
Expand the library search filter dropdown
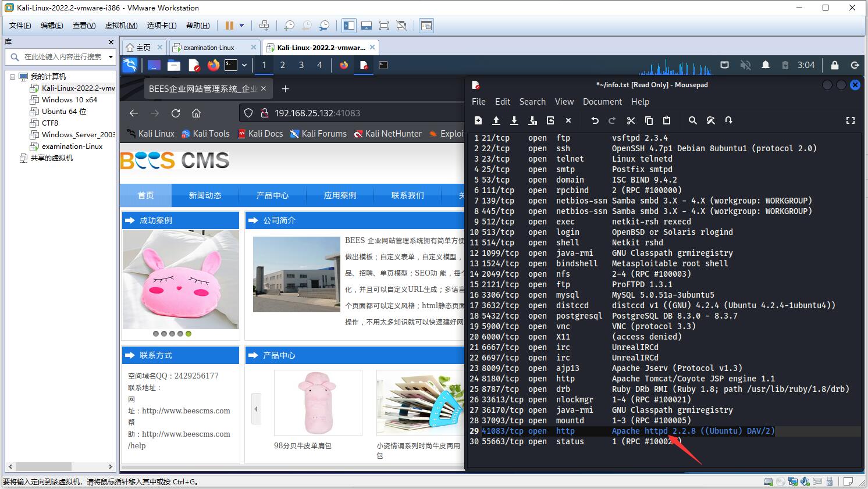tap(111, 57)
